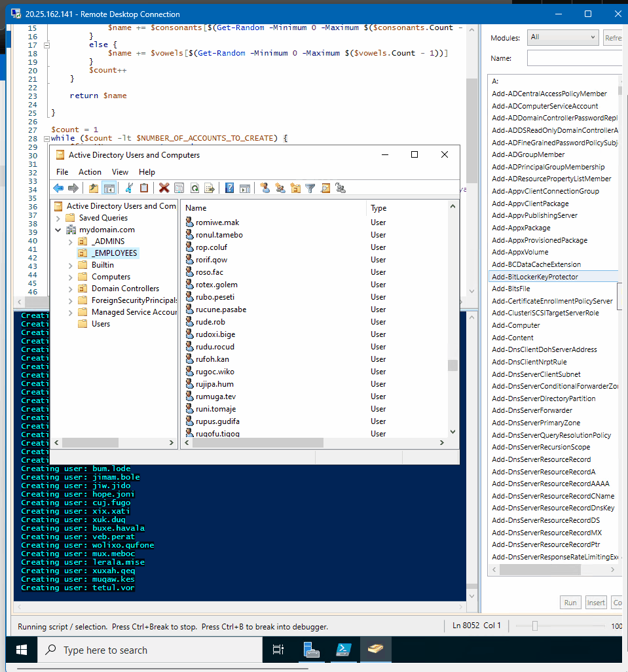Viewport: 628px width, 672px height.
Task: Open the Help menu in ADUC
Action: [x=147, y=172]
